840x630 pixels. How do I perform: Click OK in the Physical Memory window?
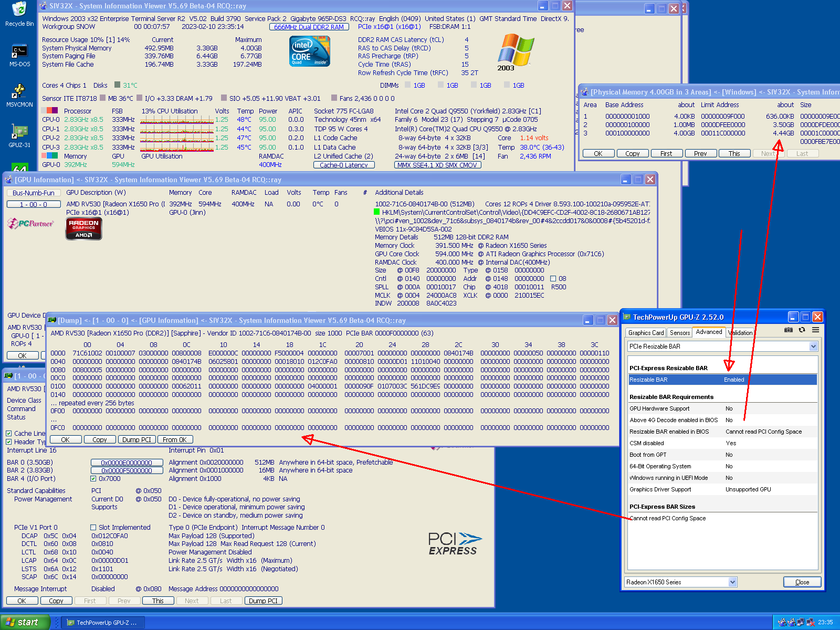598,154
